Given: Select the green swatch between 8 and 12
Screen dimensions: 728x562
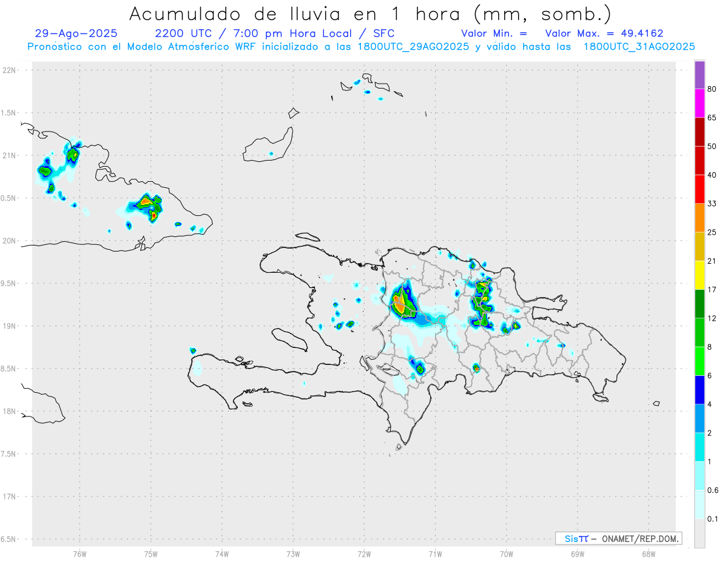Looking at the screenshot, I should tap(699, 333).
